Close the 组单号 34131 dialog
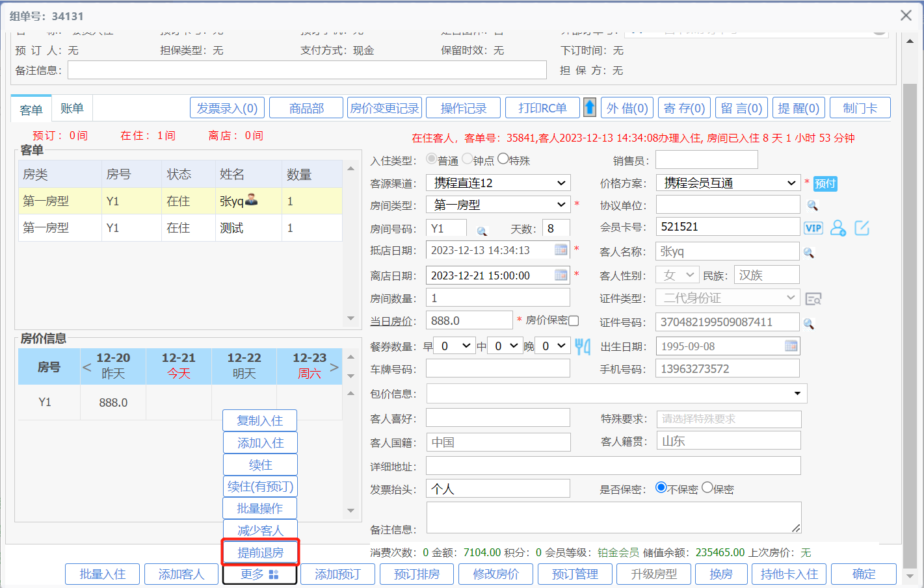This screenshot has height=588, width=924. tap(906, 15)
